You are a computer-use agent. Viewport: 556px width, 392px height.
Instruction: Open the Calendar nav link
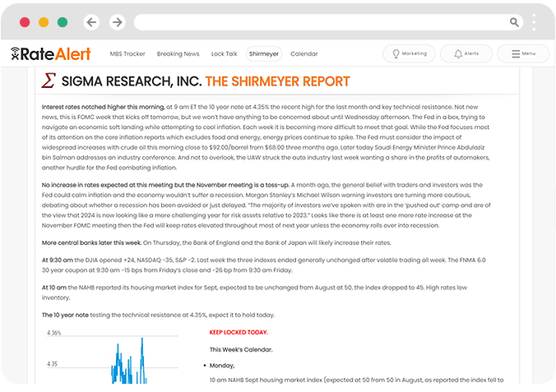[303, 54]
